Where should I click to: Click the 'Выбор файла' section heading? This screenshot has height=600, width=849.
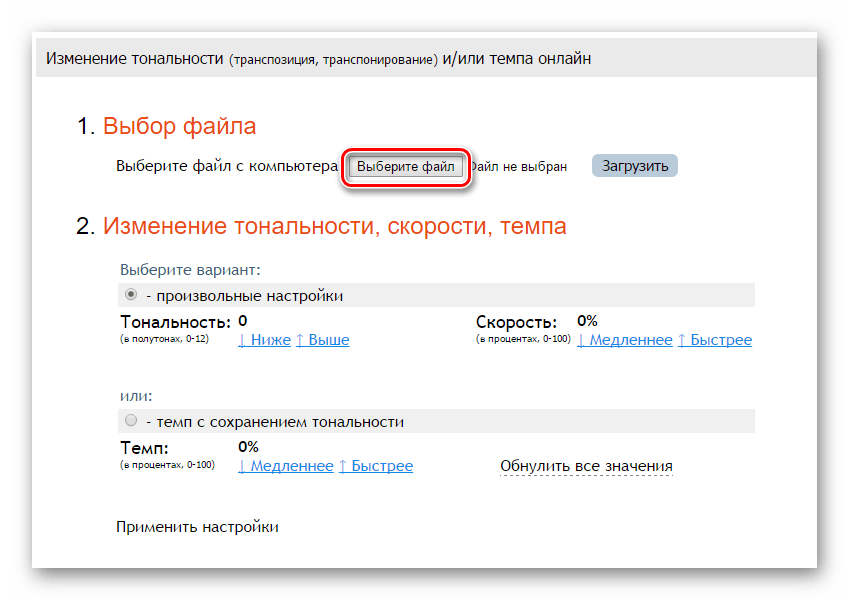179,127
